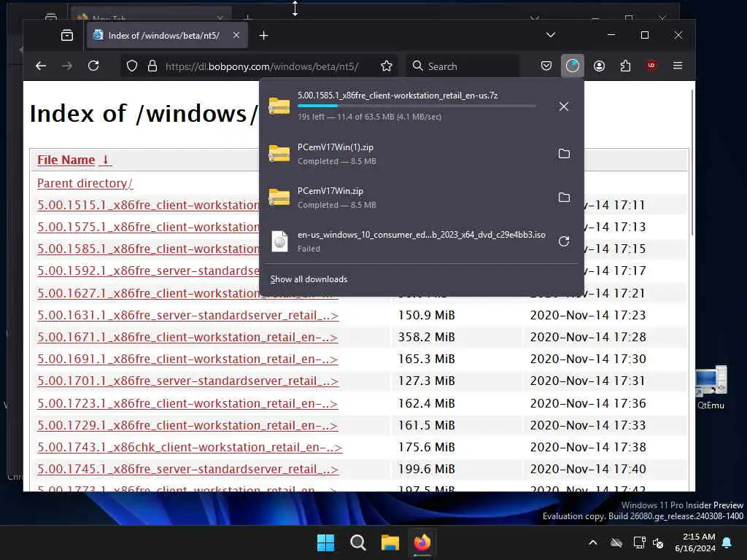Switch to Firefox on the taskbar
Image resolution: width=747 pixels, height=560 pixels.
point(422,542)
